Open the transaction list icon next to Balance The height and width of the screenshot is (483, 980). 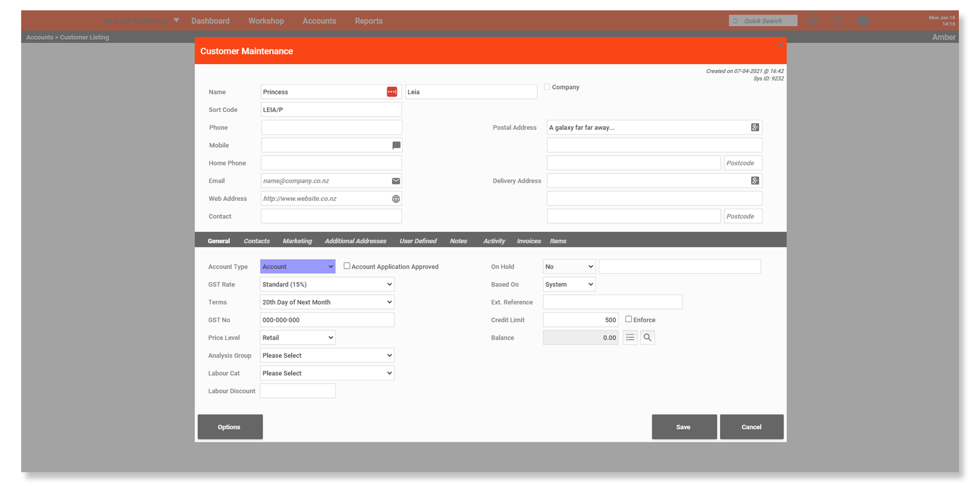630,337
